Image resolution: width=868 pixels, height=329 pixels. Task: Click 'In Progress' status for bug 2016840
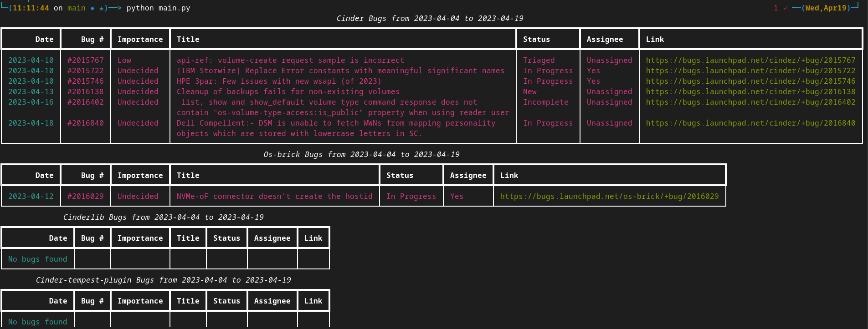click(548, 123)
